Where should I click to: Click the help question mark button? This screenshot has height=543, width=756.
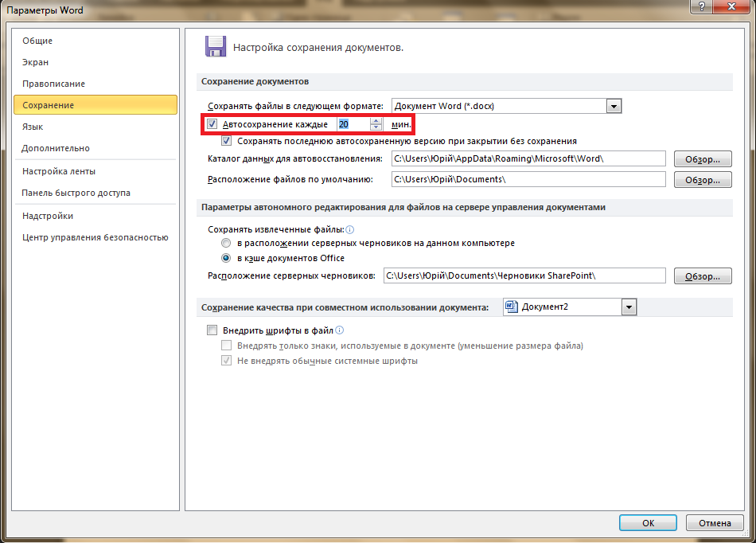click(702, 6)
